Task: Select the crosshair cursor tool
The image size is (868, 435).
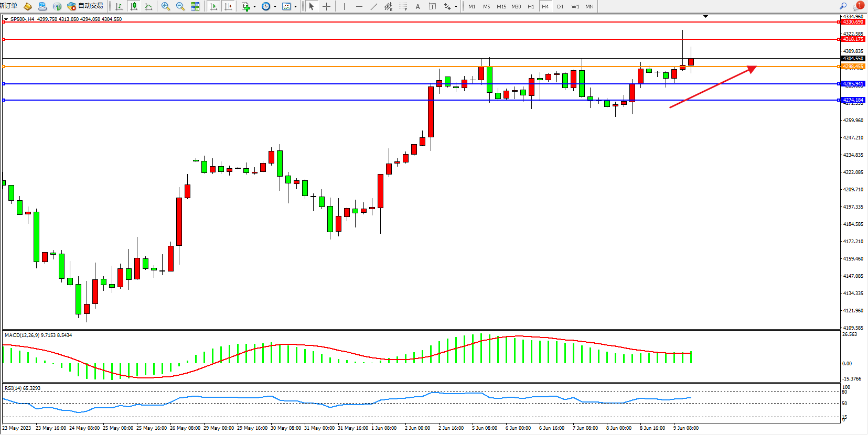Action: coord(326,6)
